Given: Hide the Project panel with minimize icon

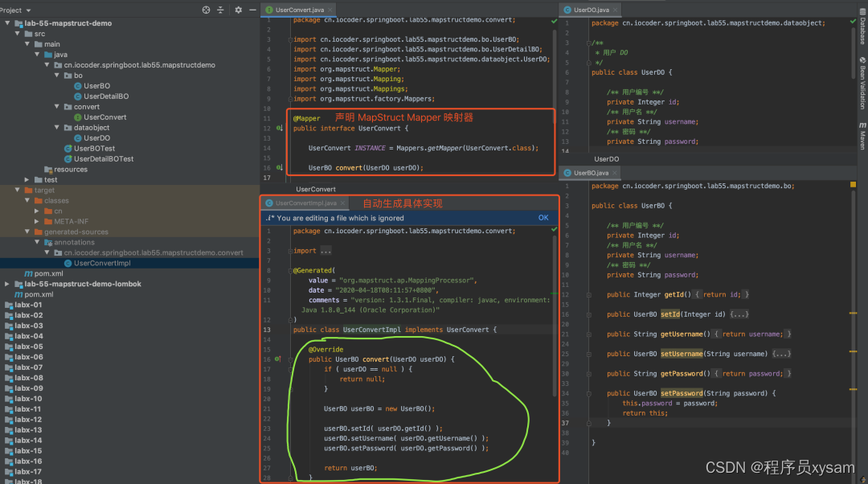Looking at the screenshot, I should coord(252,10).
